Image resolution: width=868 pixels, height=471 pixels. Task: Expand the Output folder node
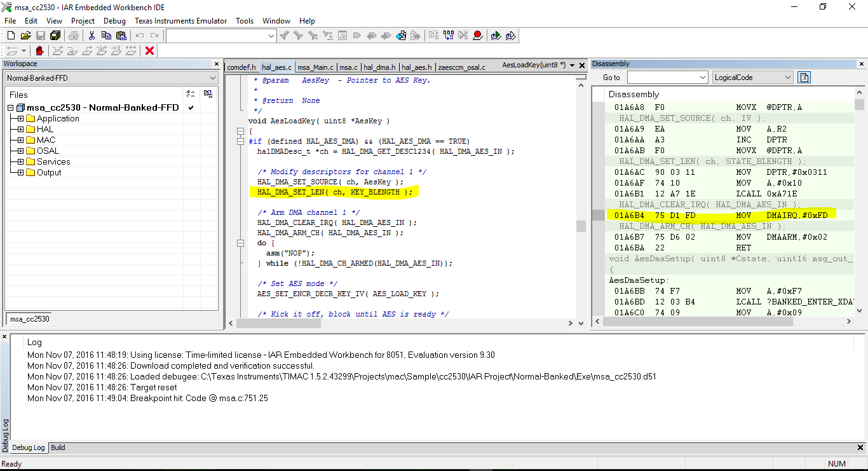(20, 173)
